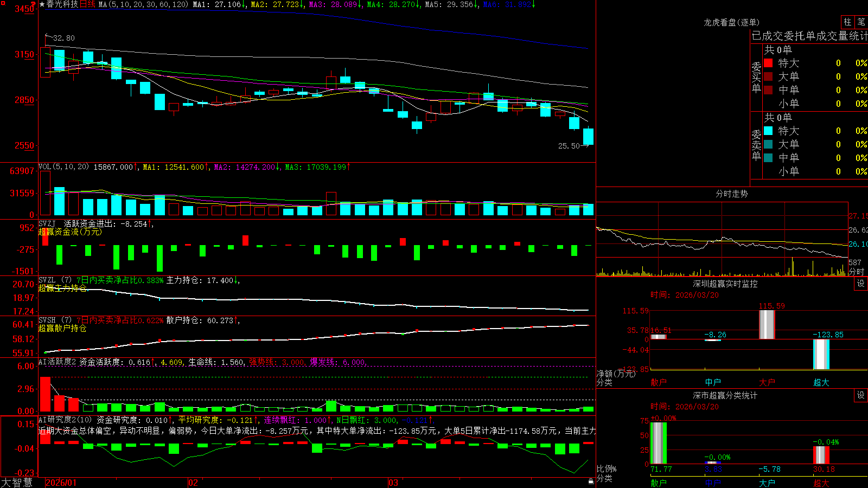Click the 深市超赢分类统计 panel title
The image size is (868, 488).
pyautogui.click(x=725, y=395)
